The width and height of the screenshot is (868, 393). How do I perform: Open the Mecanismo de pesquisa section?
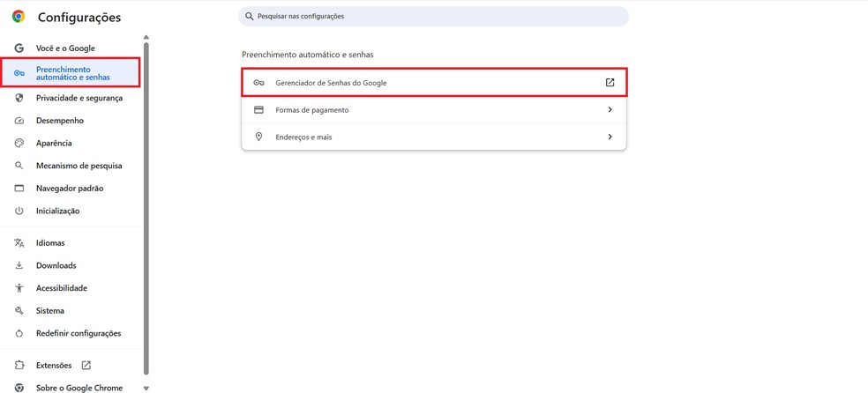click(79, 166)
